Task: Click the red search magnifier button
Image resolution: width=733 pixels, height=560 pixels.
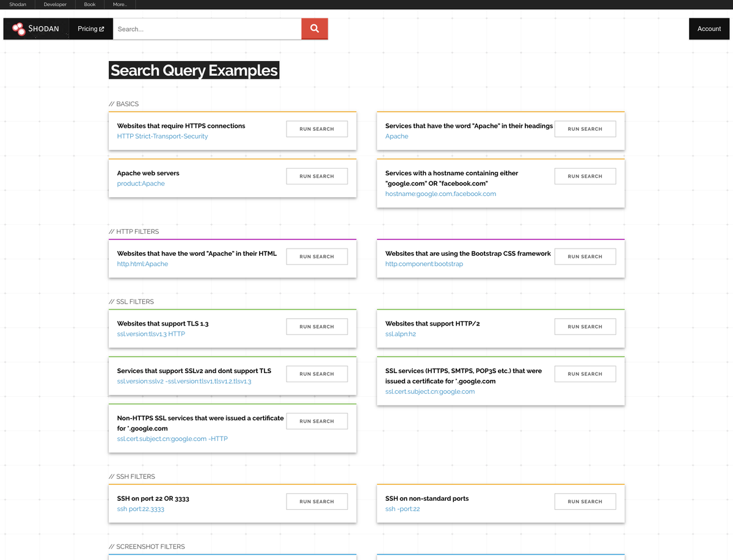Action: tap(315, 29)
